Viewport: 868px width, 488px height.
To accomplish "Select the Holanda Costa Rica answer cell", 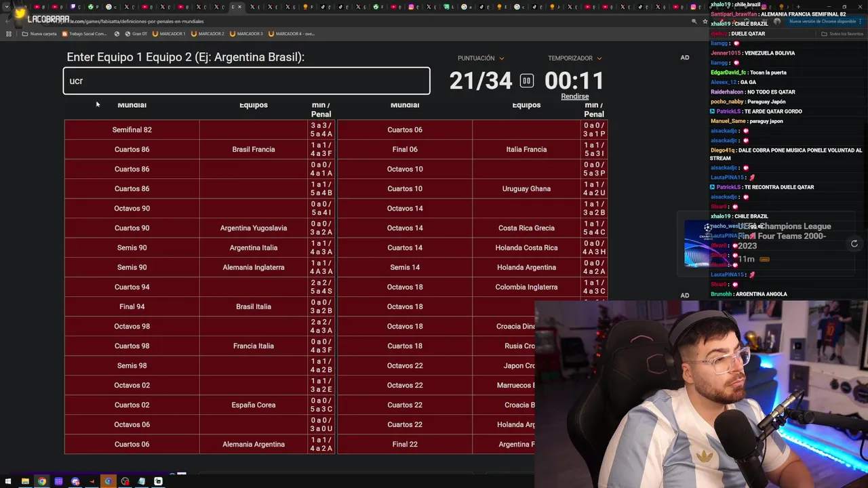I will coord(526,247).
